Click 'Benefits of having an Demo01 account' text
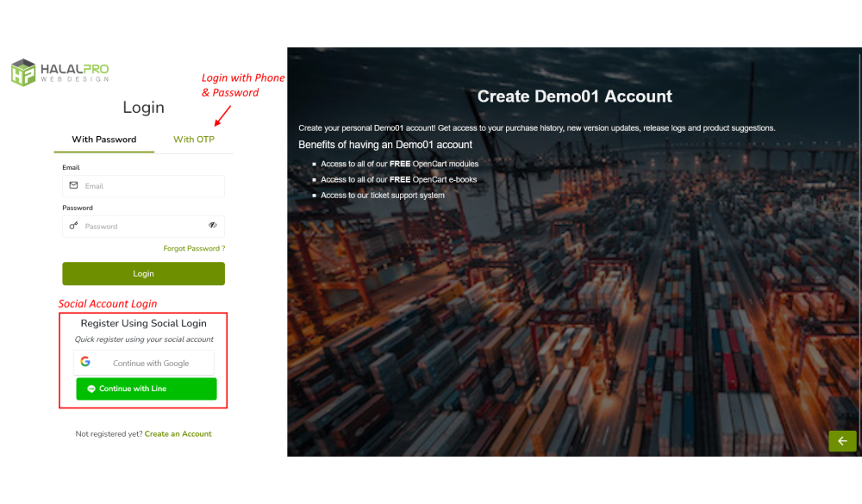862x504 pixels. [x=385, y=145]
